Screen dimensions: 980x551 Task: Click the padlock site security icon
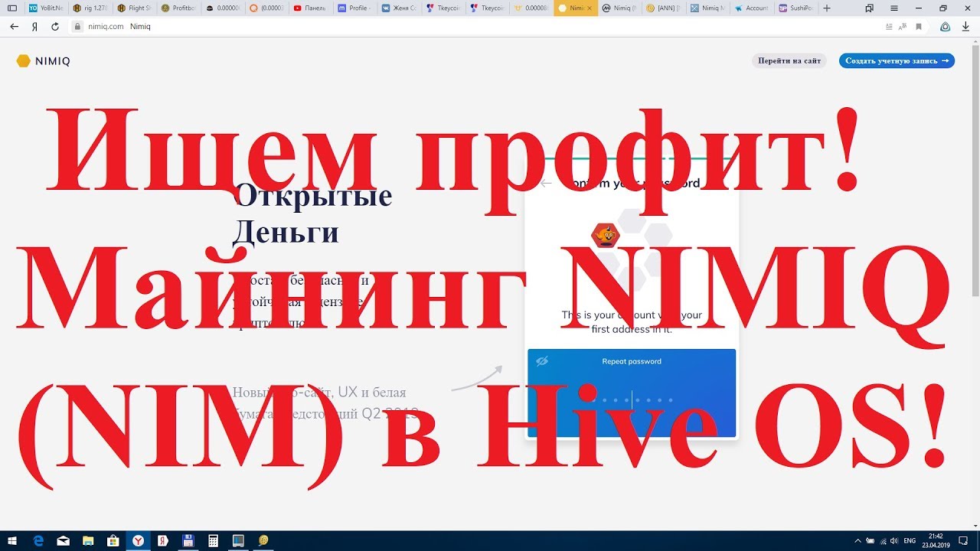(77, 26)
